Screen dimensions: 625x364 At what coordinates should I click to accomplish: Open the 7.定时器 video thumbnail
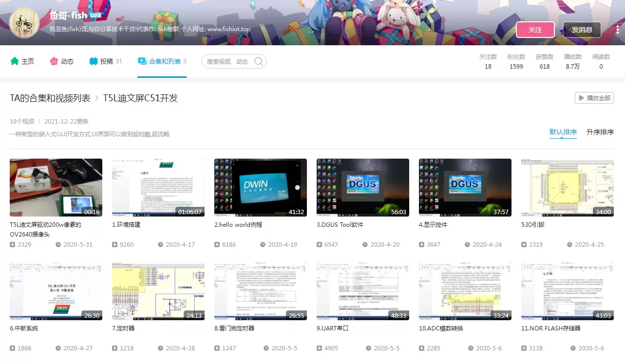158,291
